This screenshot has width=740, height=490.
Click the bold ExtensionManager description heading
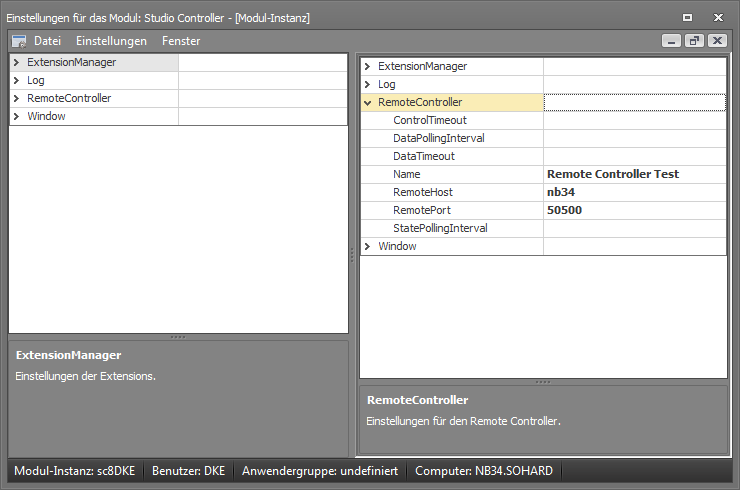pos(68,355)
